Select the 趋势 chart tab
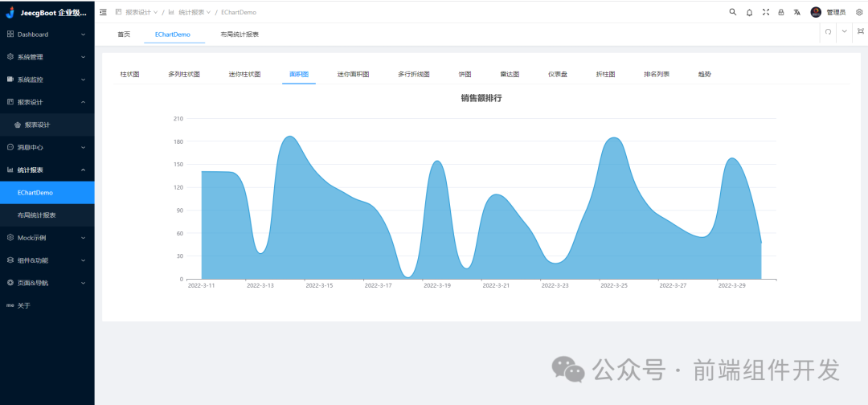The height and width of the screenshot is (405, 868). 705,74
